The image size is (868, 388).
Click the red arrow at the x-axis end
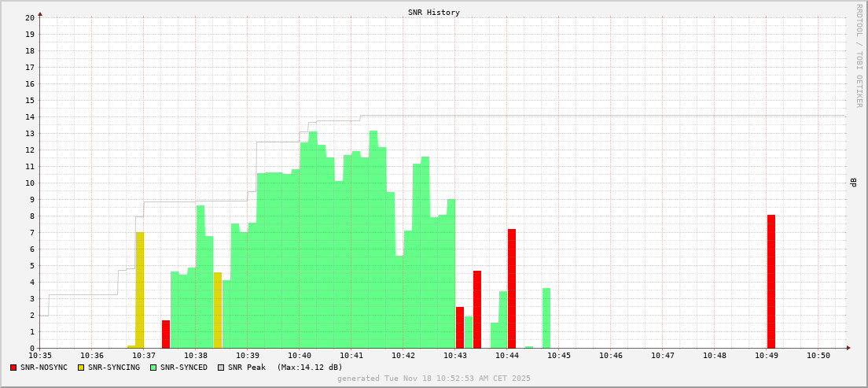[x=848, y=348]
